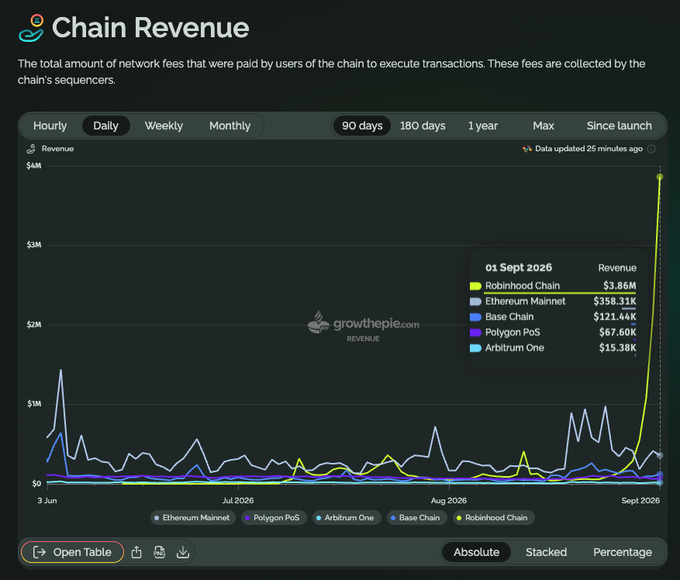The image size is (680, 580).
Task: Click Base Chain blue swatch in tooltip
Action: click(x=475, y=317)
